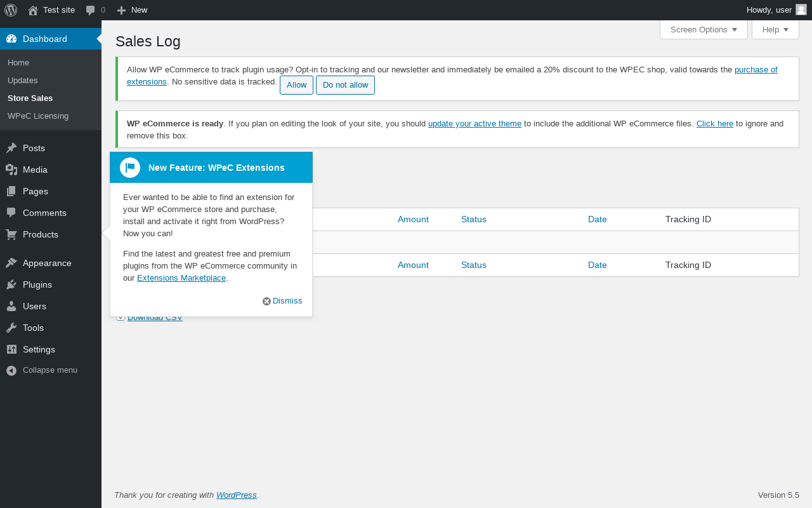Open the New content menu

tap(133, 10)
